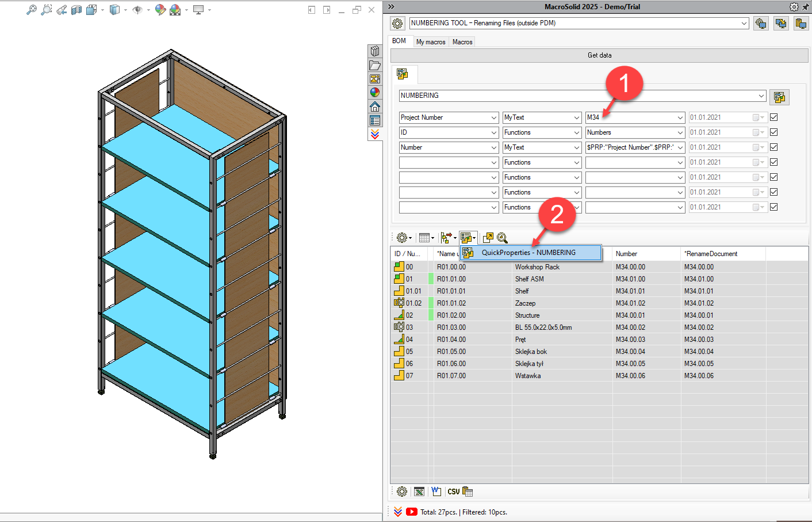Click the third icon right of NUMBERING TOOL dropdown
The height and width of the screenshot is (522, 812).
[x=801, y=24]
